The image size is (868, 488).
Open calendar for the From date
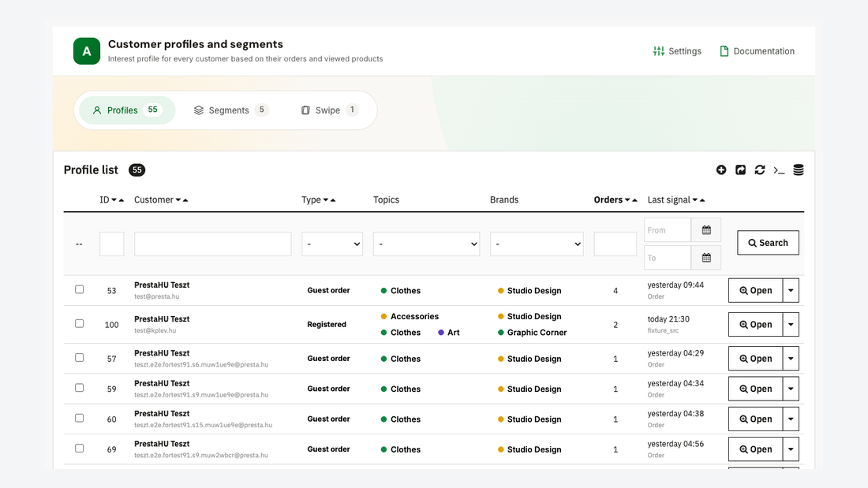coord(706,230)
